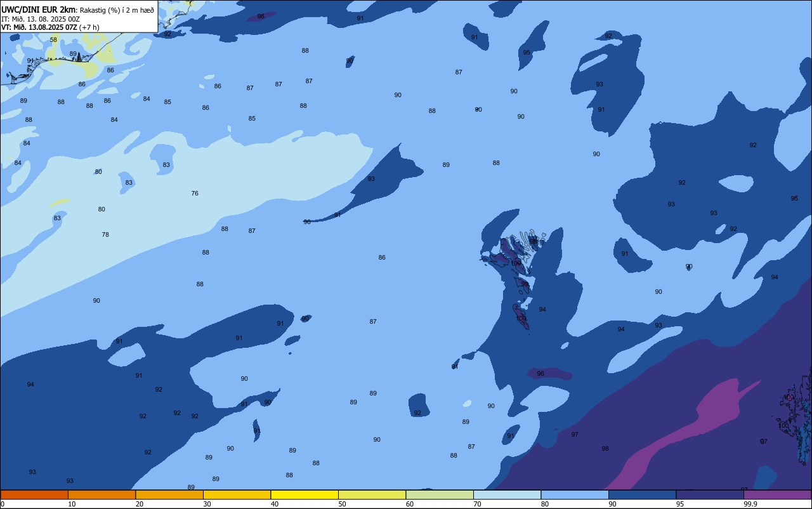The height and width of the screenshot is (509, 812).
Task: Select the "IT: Mið. 13. 08. 2025 00Z" line
Action: 41,19
